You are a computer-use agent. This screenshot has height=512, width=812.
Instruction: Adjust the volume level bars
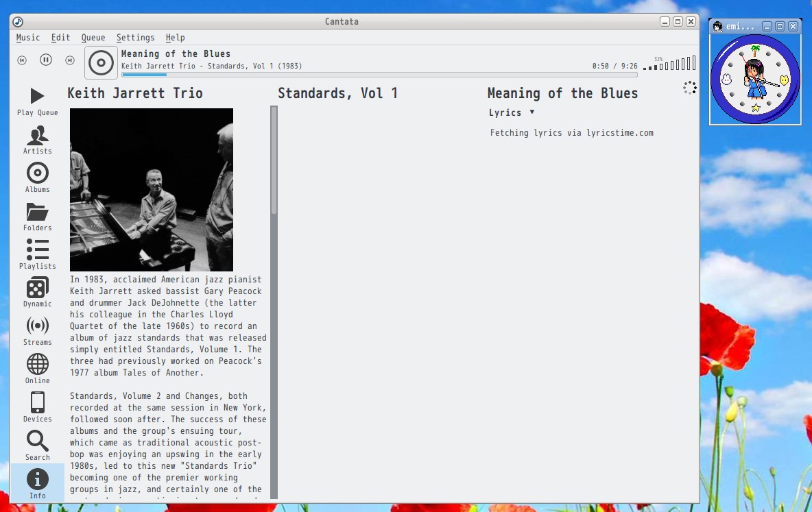pyautogui.click(x=669, y=64)
